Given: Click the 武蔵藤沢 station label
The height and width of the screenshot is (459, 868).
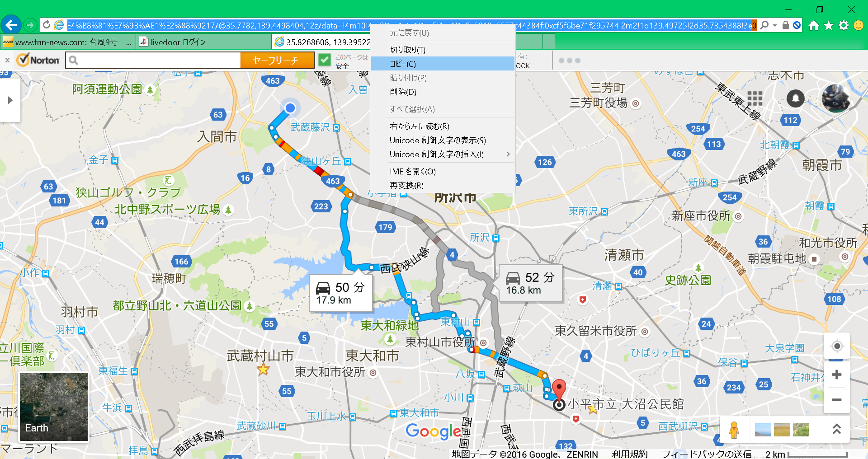Looking at the screenshot, I should click(310, 127).
